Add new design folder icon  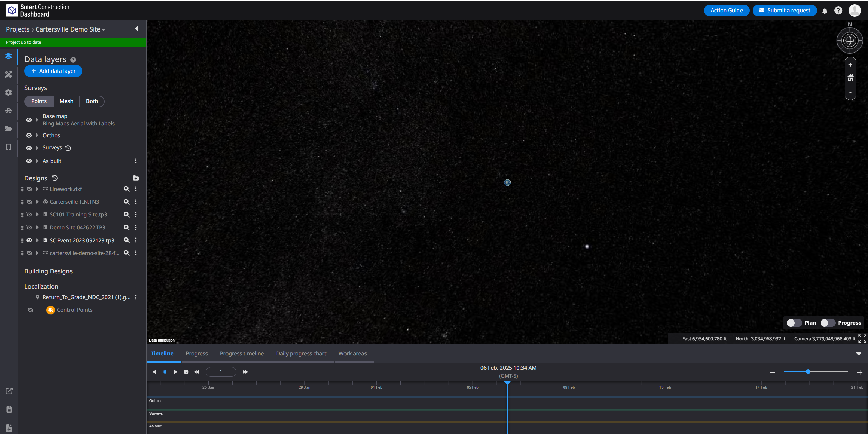click(136, 178)
